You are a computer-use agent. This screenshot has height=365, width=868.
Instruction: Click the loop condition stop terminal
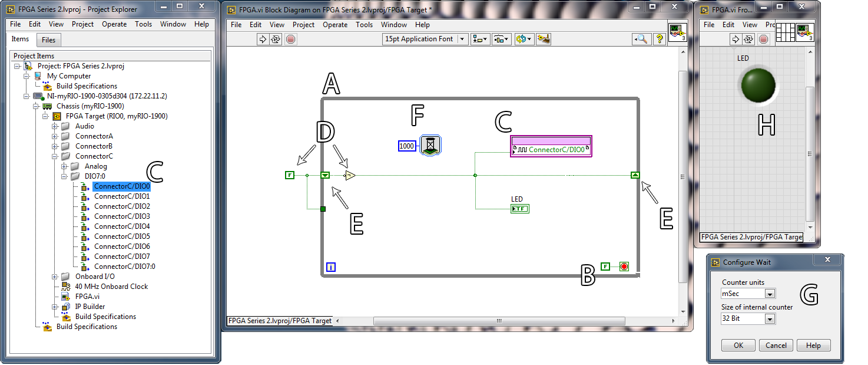point(624,267)
